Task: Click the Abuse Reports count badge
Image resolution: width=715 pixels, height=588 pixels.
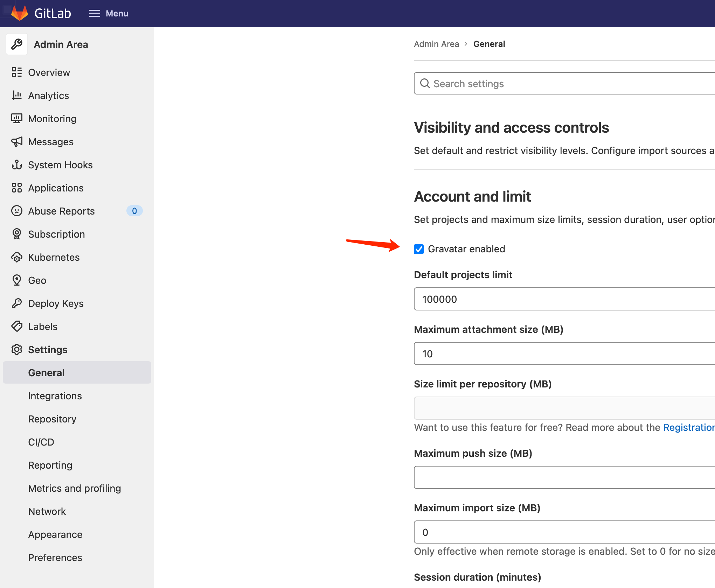Action: point(134,211)
